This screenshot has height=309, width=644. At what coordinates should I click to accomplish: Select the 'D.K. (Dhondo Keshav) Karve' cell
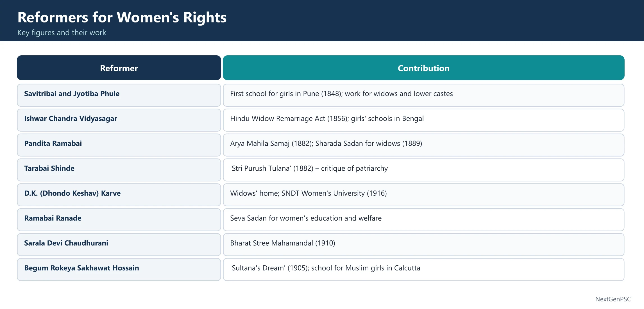coord(119,195)
